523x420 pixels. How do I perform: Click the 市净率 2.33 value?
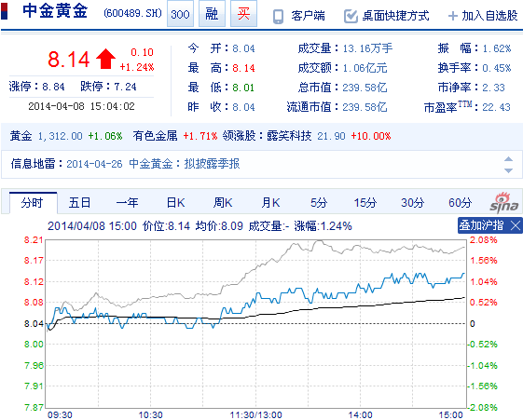(494, 88)
